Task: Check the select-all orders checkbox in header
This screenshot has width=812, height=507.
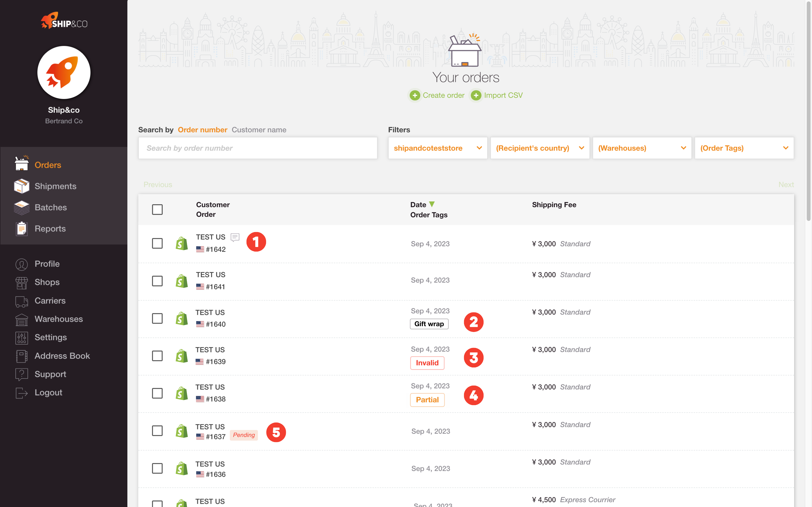Action: point(157,210)
